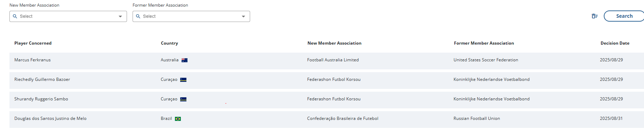Expand the New Member Association dropdown arrow

[x=120, y=16]
